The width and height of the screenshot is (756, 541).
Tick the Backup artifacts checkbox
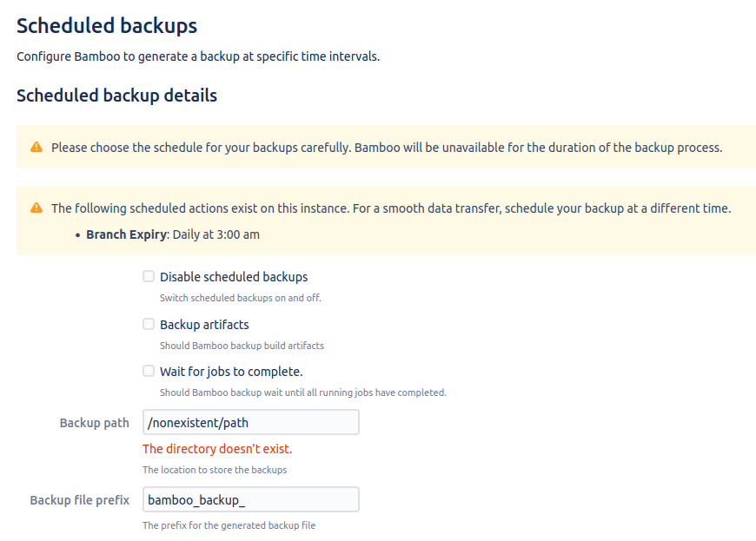pyautogui.click(x=149, y=324)
